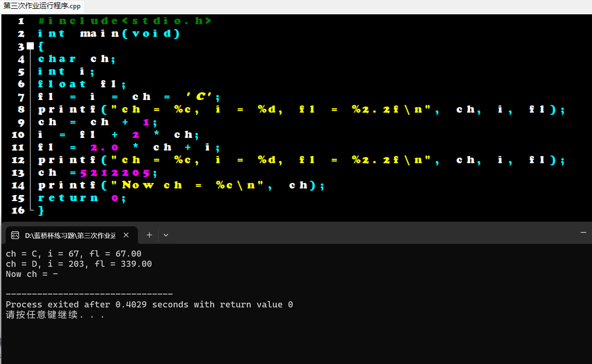Click the "Process exited after" output line
This screenshot has width=592, height=364.
(x=149, y=304)
